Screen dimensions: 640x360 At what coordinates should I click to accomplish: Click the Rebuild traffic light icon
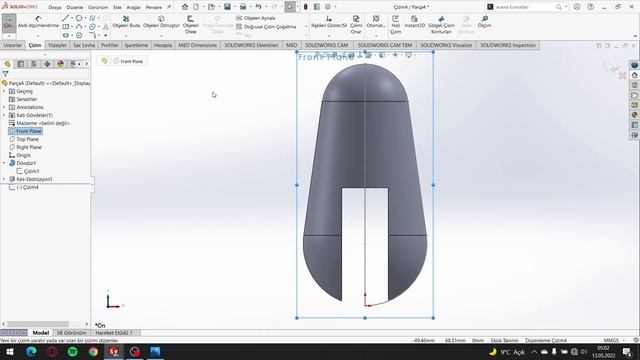(306, 7)
